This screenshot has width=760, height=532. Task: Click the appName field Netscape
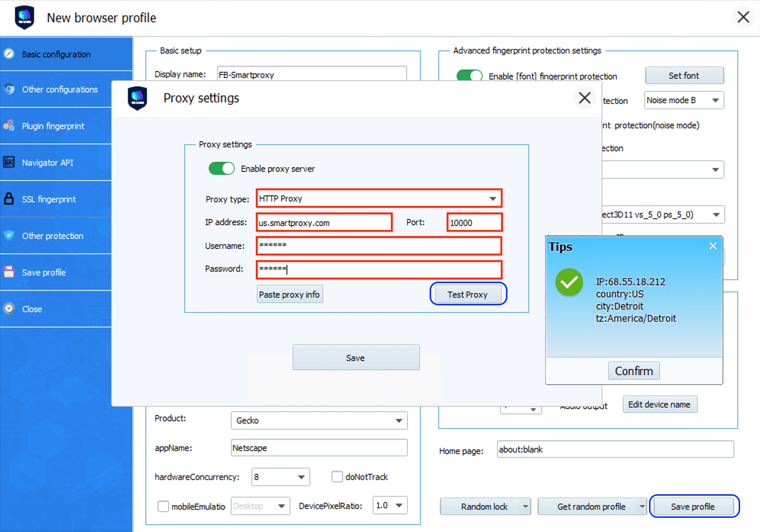tap(319, 448)
